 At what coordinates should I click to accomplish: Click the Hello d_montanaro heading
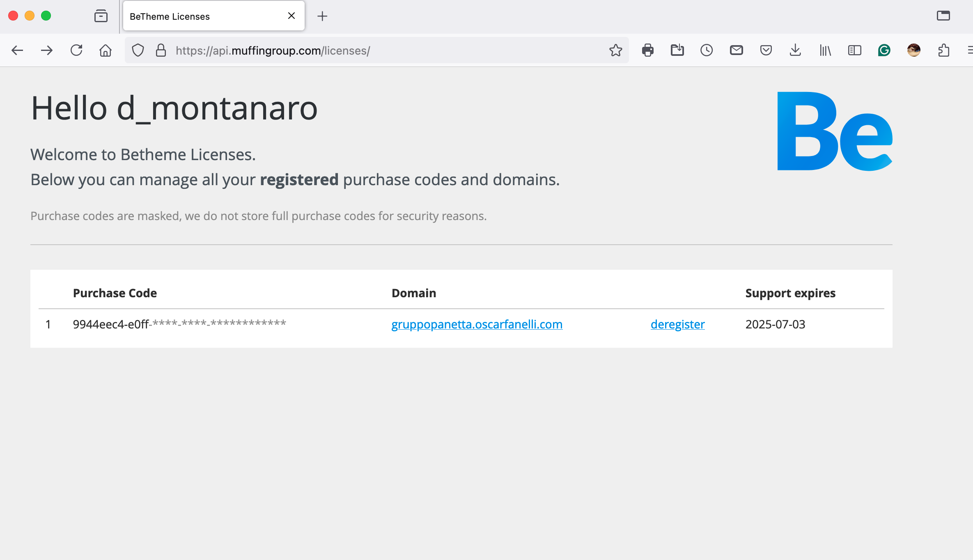tap(174, 108)
